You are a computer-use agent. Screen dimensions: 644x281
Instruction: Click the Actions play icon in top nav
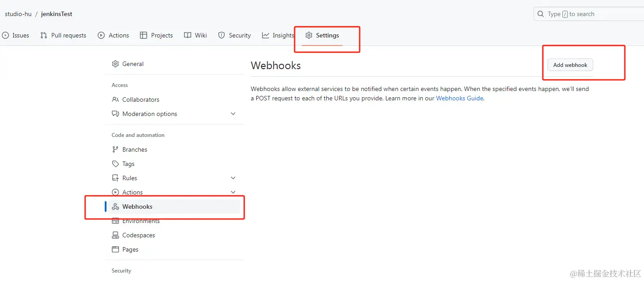coord(101,35)
